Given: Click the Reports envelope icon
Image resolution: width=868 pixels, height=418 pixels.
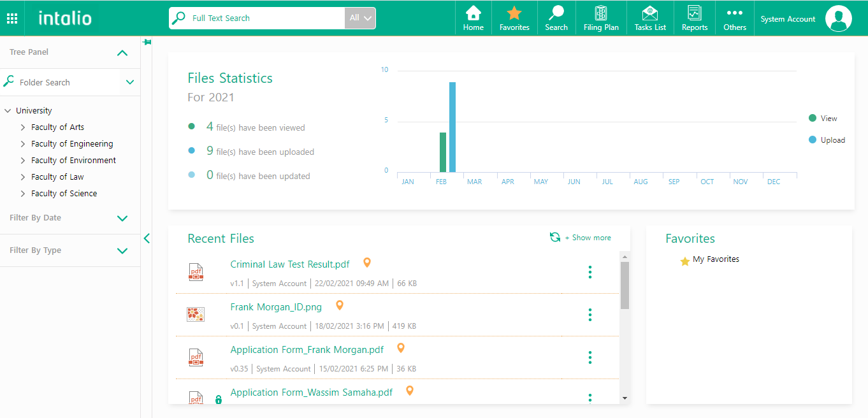Looking at the screenshot, I should 694,17.
